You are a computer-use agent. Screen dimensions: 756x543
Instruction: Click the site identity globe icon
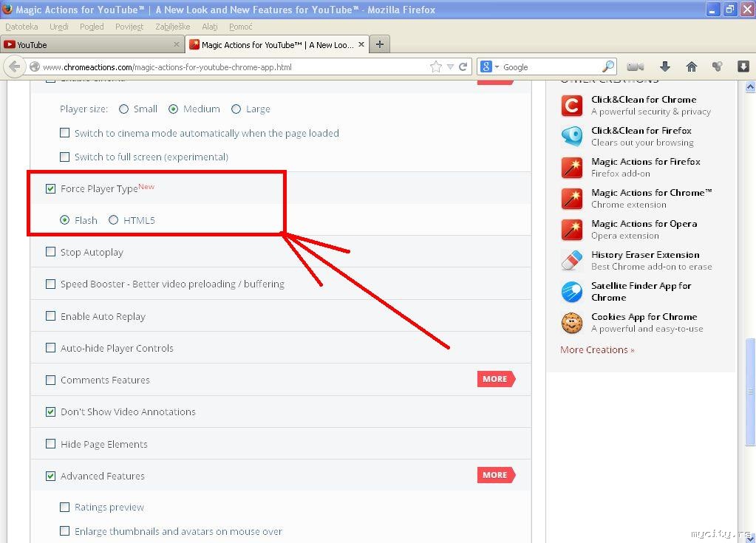click(x=35, y=67)
